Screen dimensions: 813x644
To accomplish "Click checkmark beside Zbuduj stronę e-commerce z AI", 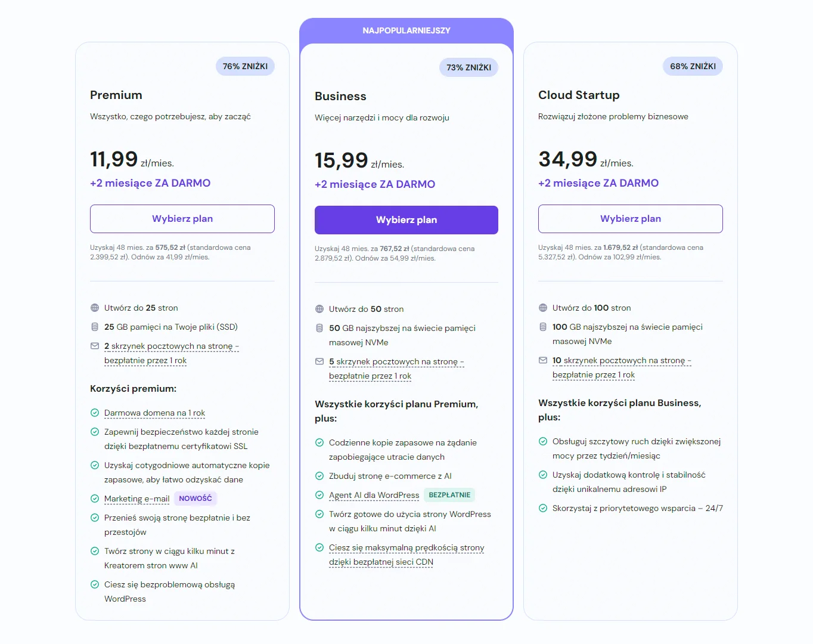I will pos(319,476).
